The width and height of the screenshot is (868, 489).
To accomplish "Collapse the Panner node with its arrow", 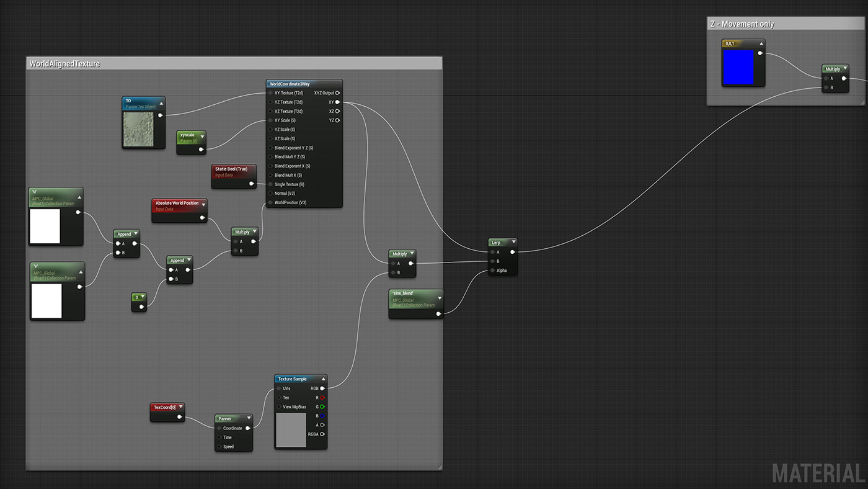I will [249, 419].
